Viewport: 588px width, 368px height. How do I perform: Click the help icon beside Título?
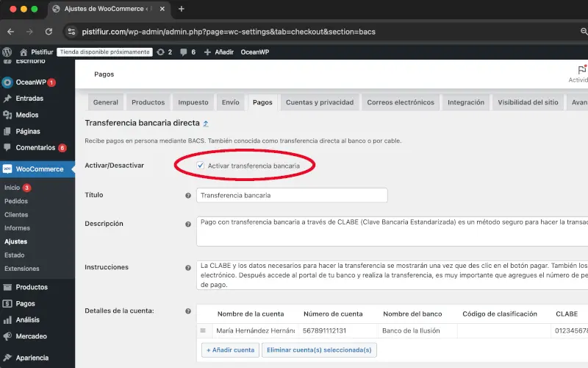[188, 196]
